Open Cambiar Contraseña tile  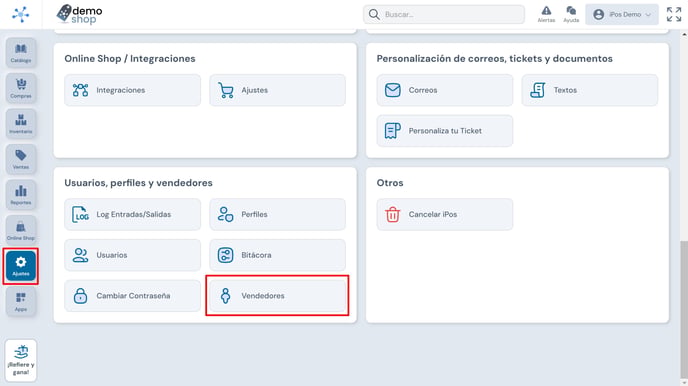click(133, 296)
